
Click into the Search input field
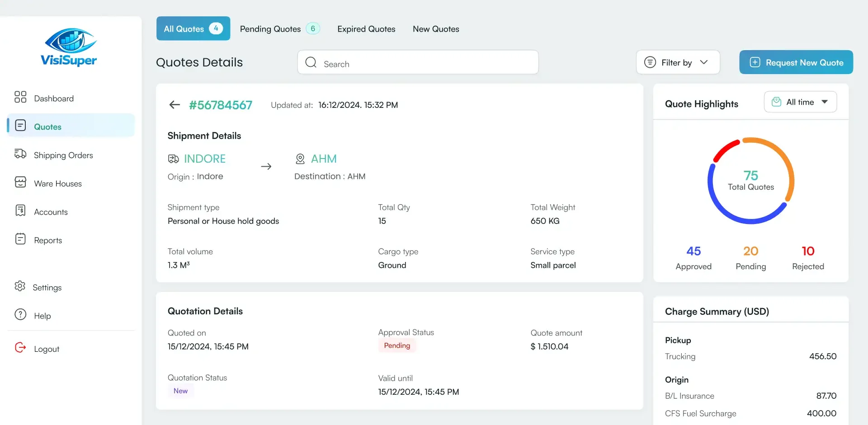[418, 62]
